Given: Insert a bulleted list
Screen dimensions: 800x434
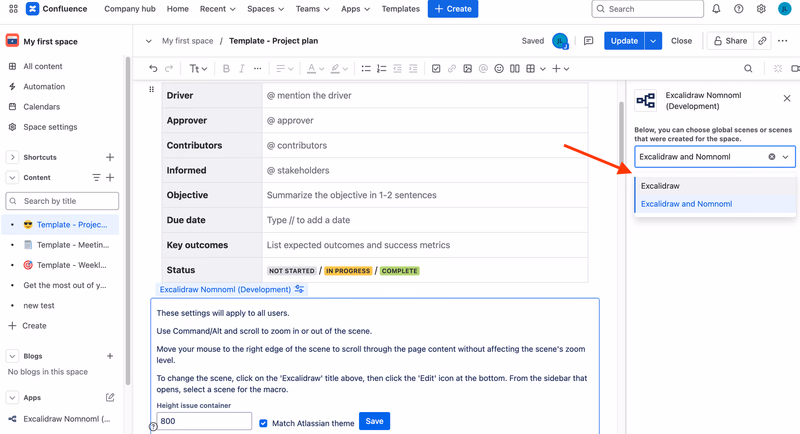Looking at the screenshot, I should point(366,68).
